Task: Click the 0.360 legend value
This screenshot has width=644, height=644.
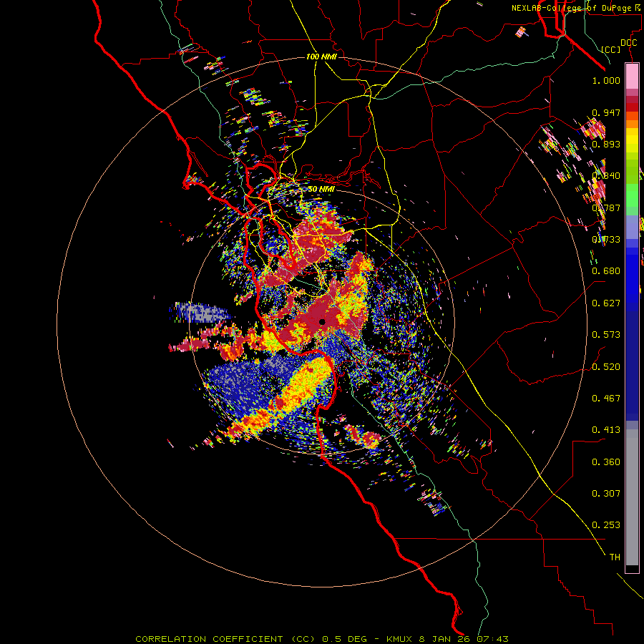Action: click(606, 462)
